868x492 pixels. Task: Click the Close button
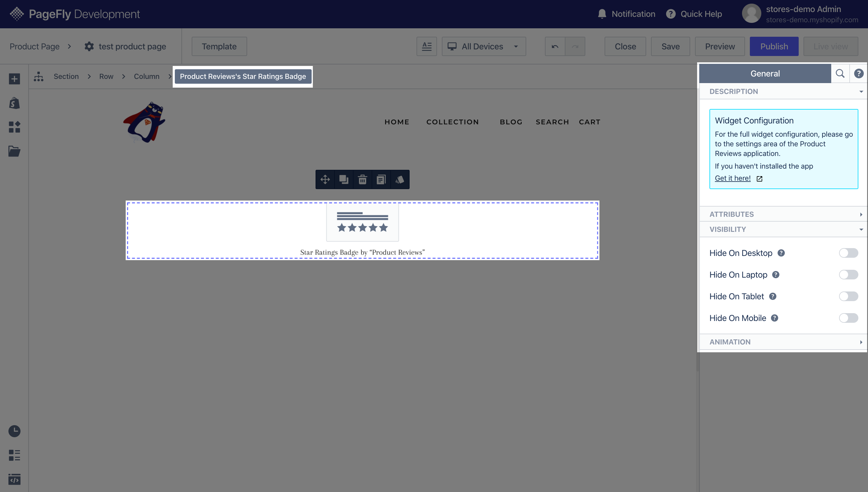click(x=625, y=46)
